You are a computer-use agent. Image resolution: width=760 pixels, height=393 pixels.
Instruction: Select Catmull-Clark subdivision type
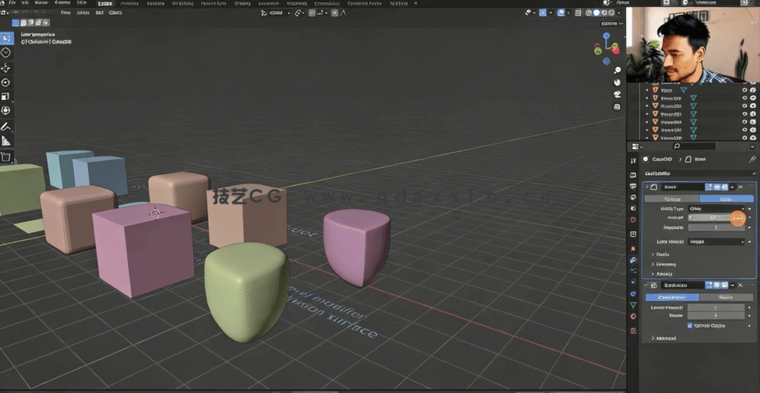672,297
